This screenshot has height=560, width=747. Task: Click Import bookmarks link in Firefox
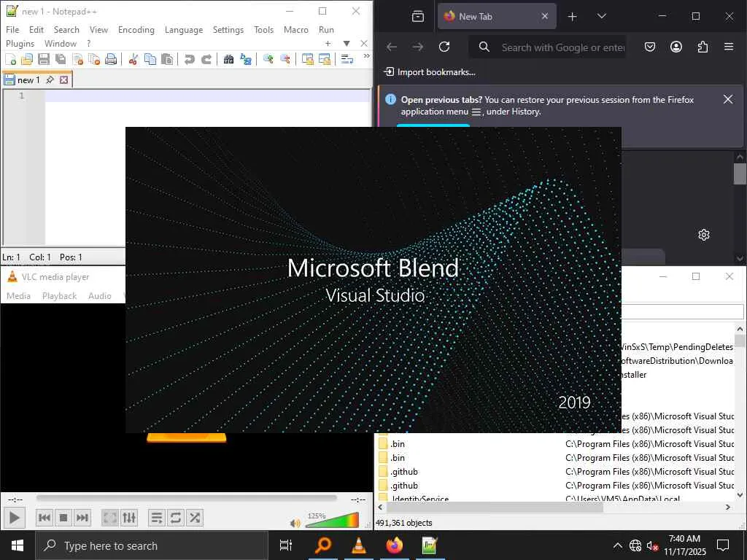pos(430,72)
